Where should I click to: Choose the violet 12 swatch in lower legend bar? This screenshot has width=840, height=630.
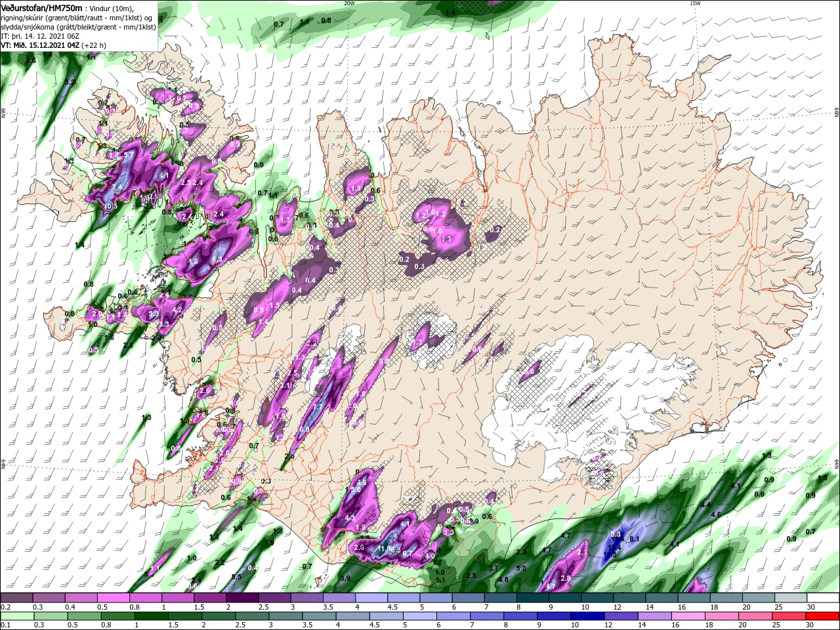(621, 616)
